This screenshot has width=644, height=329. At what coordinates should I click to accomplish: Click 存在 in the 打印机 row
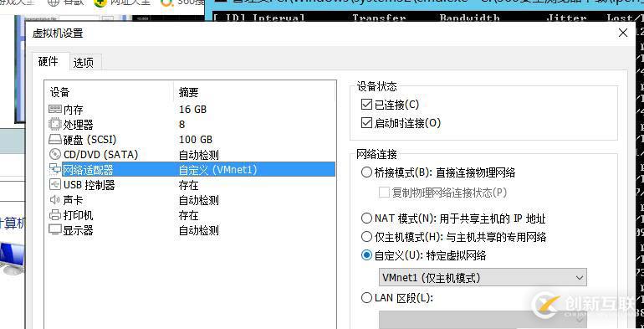(x=188, y=215)
